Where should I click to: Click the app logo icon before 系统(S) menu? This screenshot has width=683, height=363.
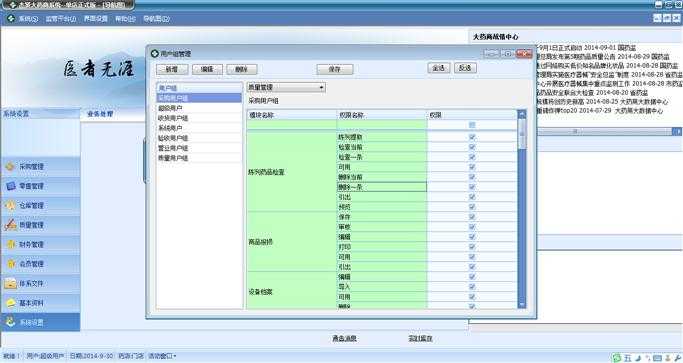pyautogui.click(x=11, y=19)
